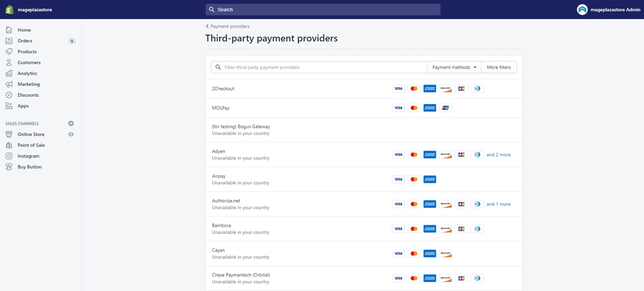644x291 pixels.
Task: Focus the Filter third-party payment providers field
Action: [x=319, y=68]
